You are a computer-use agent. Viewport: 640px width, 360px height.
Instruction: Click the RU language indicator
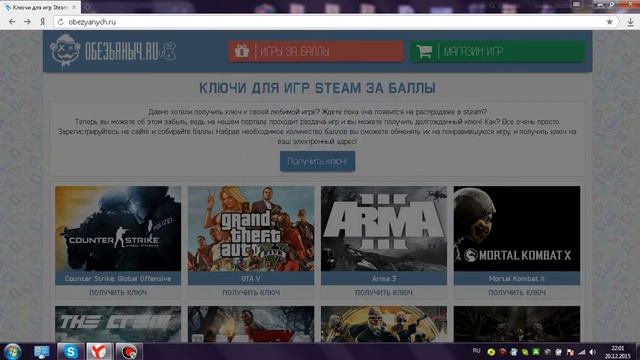476,351
